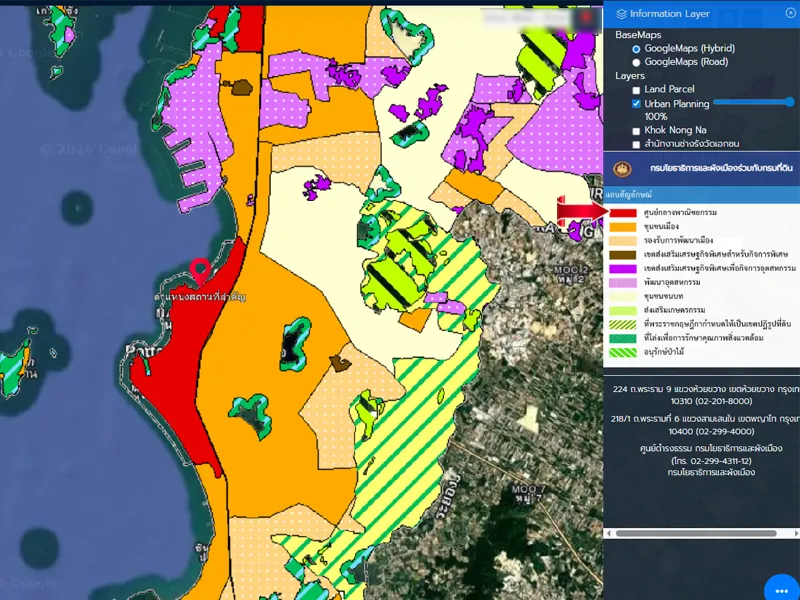Click the orange ชุมชนเมือง legend swatch
The height and width of the screenshot is (600, 800).
(x=623, y=227)
